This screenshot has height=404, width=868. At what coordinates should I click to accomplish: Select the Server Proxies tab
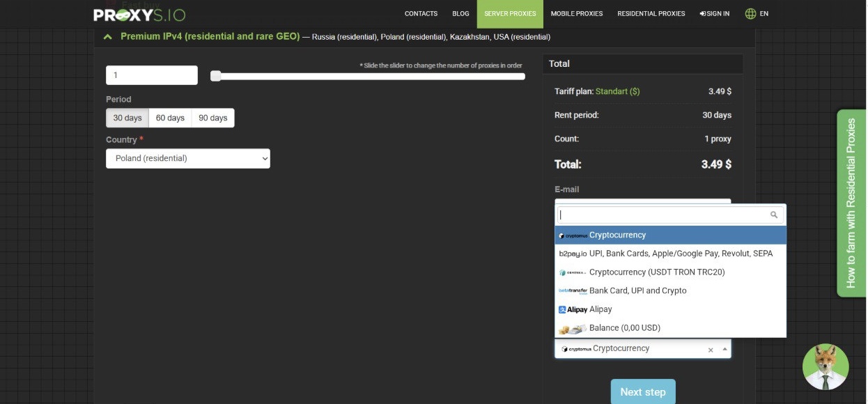[x=510, y=13]
